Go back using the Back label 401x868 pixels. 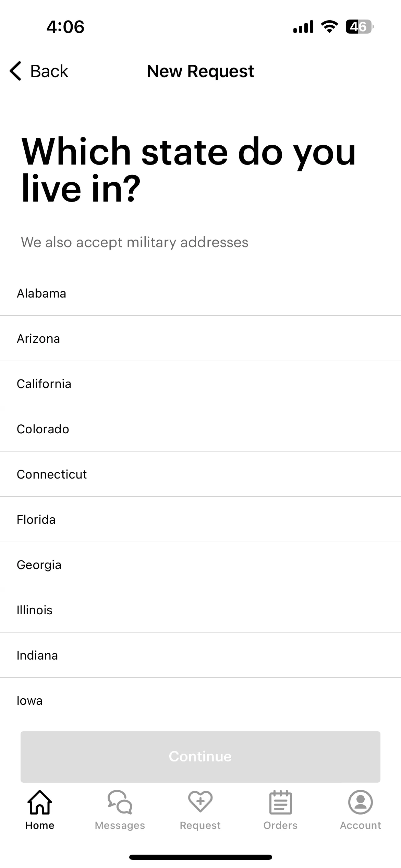click(49, 71)
